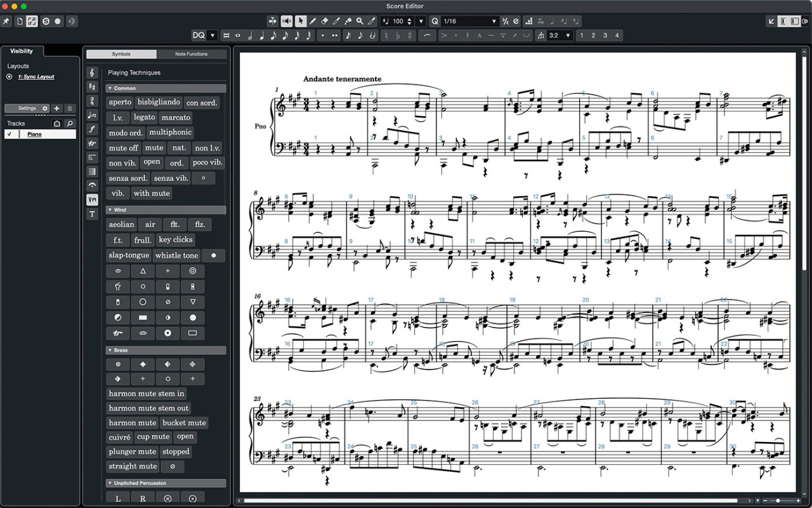The image size is (812, 508).
Task: Select the trill ornament palette icon
Action: [x=92, y=143]
